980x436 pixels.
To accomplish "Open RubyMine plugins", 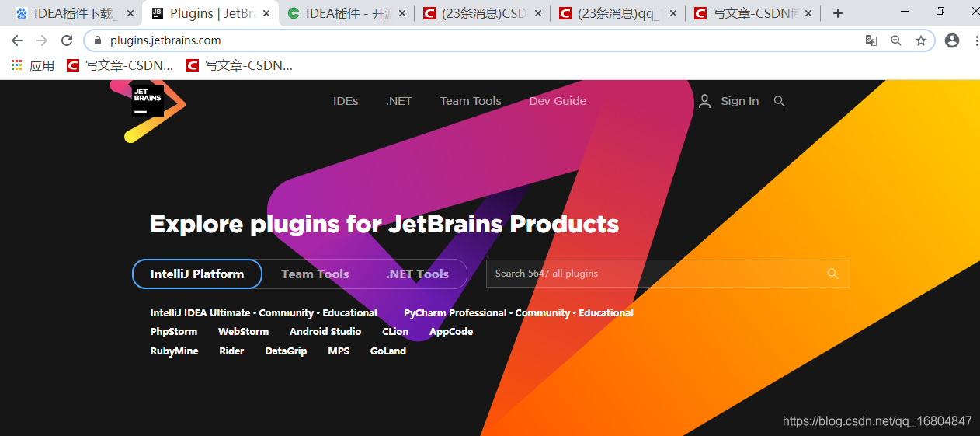I will tap(174, 351).
